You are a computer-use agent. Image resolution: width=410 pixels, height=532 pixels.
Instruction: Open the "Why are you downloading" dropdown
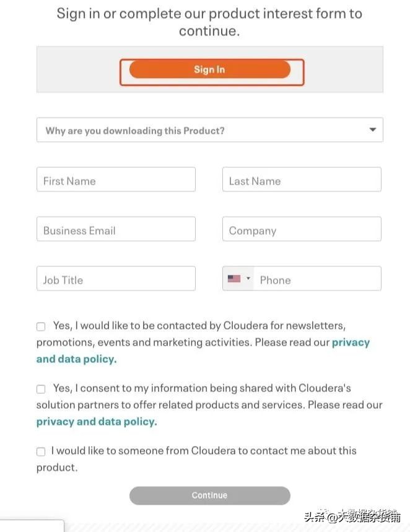tap(198, 131)
